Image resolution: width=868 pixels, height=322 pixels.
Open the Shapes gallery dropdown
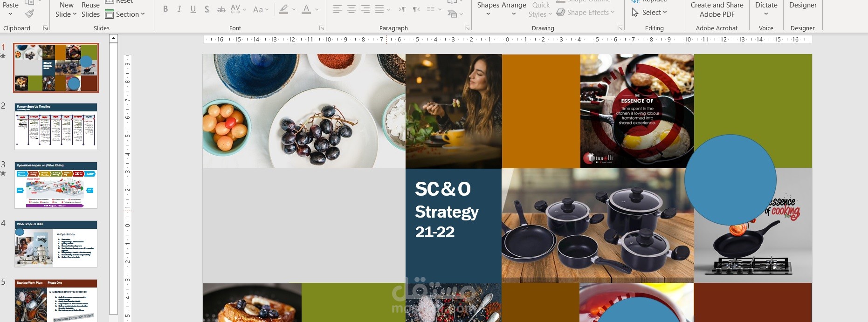[x=488, y=14]
